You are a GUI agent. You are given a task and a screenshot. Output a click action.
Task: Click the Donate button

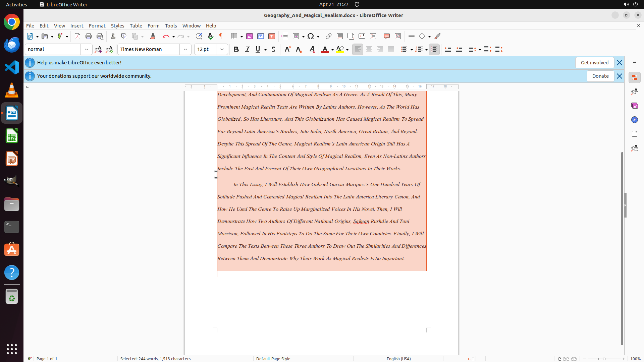pyautogui.click(x=600, y=76)
